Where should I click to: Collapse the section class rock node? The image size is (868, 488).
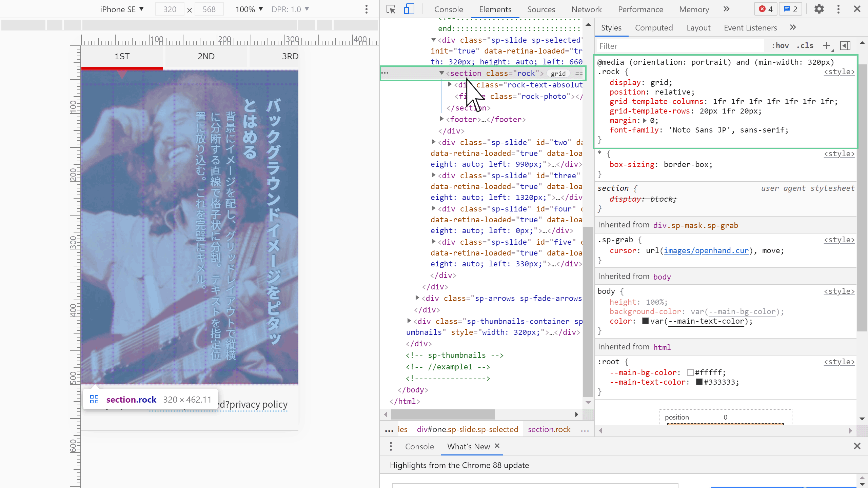[441, 73]
